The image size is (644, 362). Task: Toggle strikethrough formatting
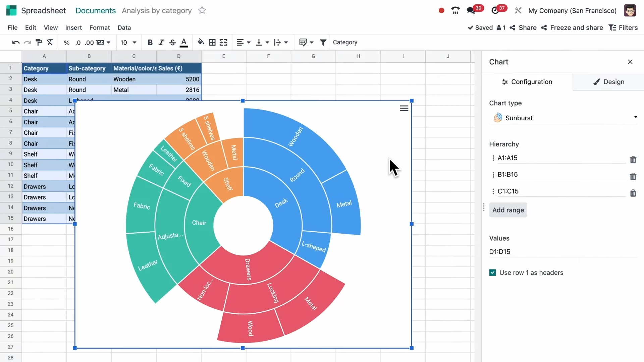pyautogui.click(x=172, y=42)
